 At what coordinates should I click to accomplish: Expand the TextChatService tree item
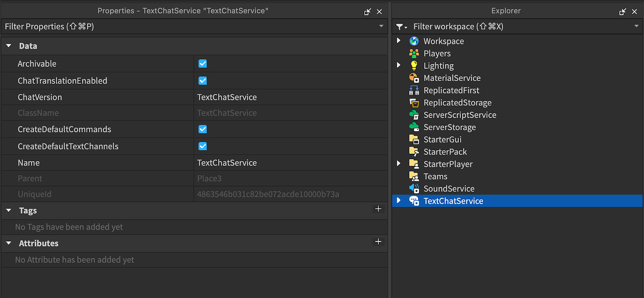[398, 201]
